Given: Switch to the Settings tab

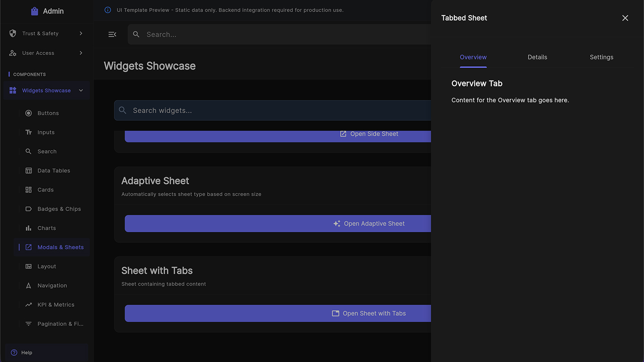Looking at the screenshot, I should coord(602,57).
